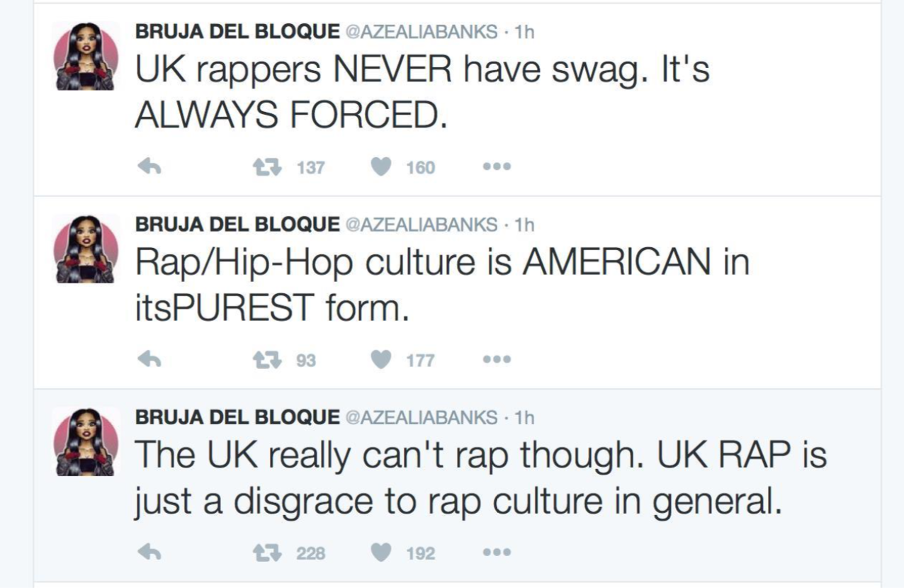
Task: Reply to the 'Rap/Hip-Hop culture is AMERICAN' tweet
Action: 149,361
